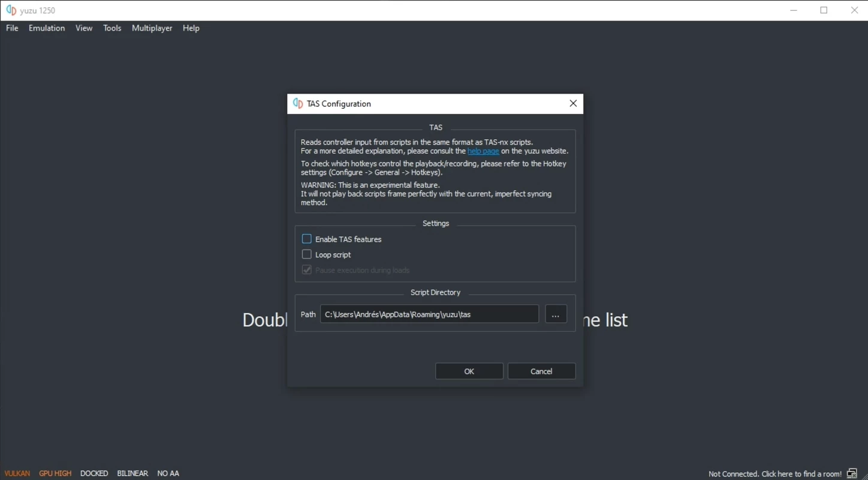Screen dimensions: 868x480
Task: Close the TAS Configuration dialog
Action: (573, 104)
